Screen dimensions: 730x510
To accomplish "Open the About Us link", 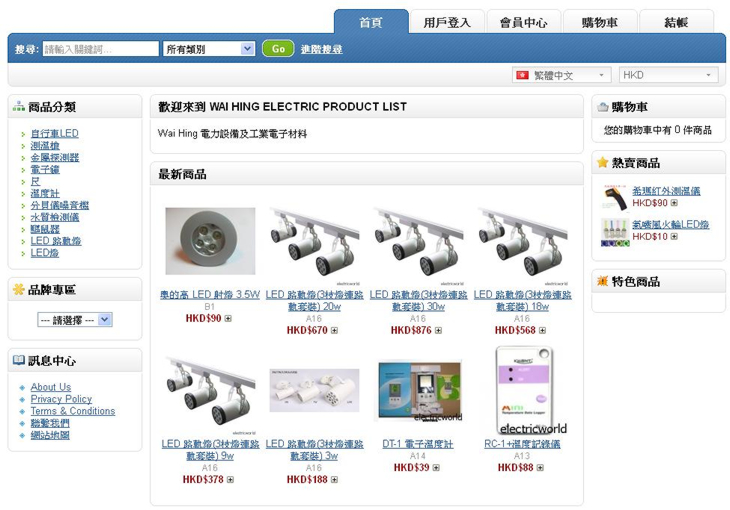I will [51, 387].
